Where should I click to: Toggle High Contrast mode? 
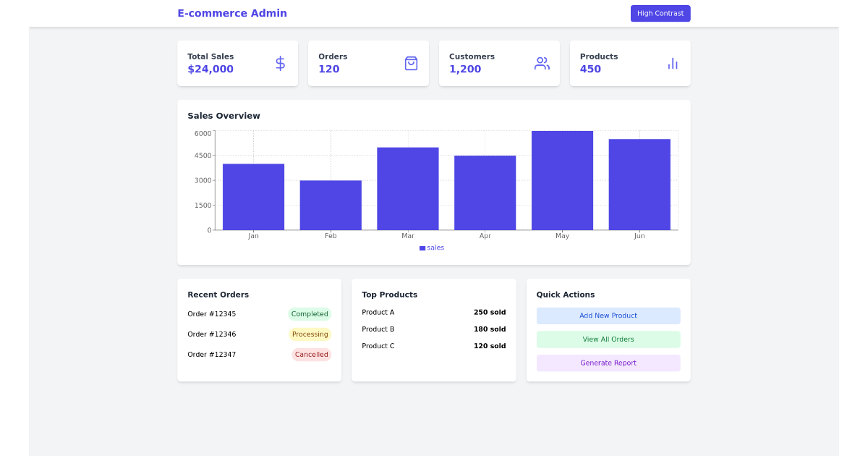point(660,13)
